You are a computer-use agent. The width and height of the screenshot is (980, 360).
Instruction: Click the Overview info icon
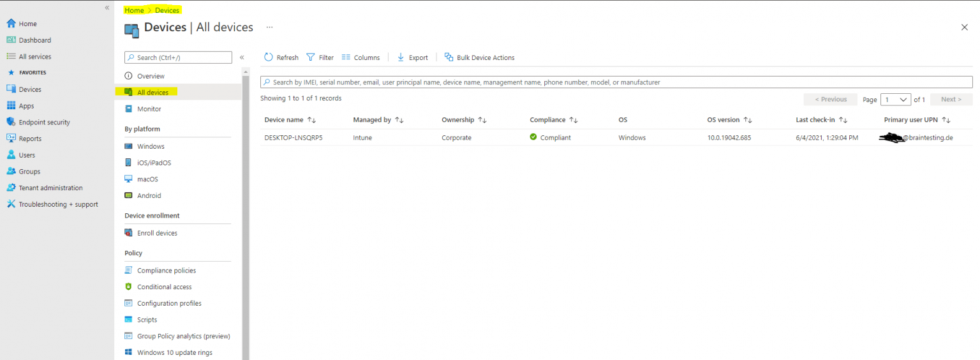pyautogui.click(x=128, y=76)
